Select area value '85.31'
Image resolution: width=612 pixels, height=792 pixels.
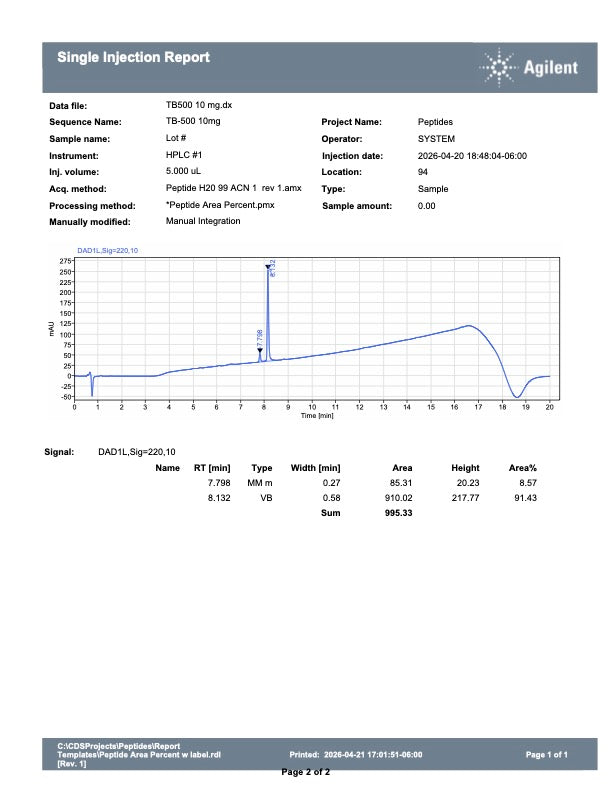click(400, 483)
